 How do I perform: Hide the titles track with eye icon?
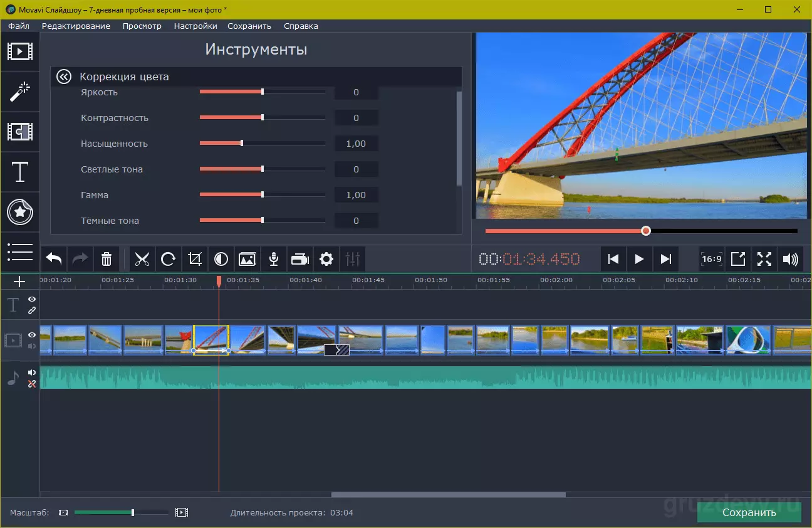32,300
